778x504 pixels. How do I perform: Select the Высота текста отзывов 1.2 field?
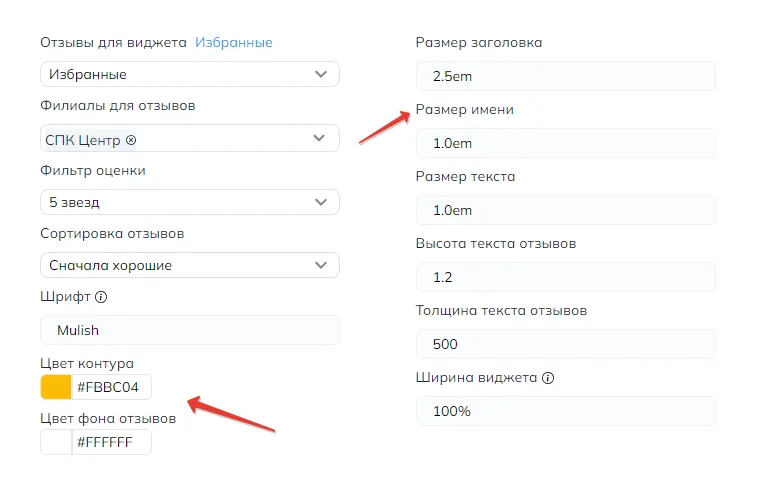(566, 277)
